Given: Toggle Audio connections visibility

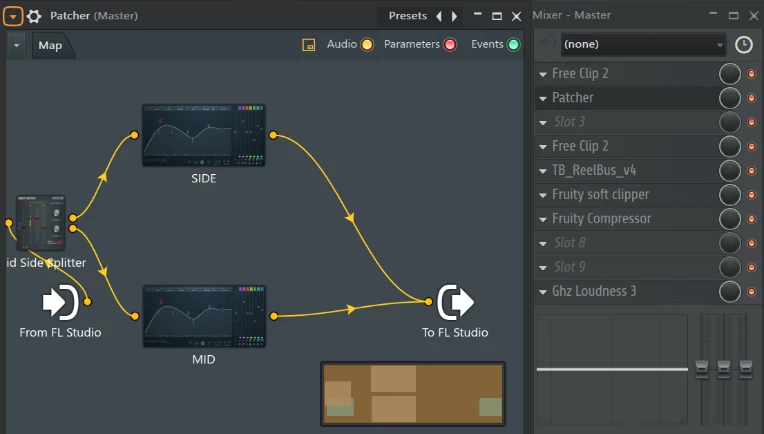Looking at the screenshot, I should coord(366,45).
